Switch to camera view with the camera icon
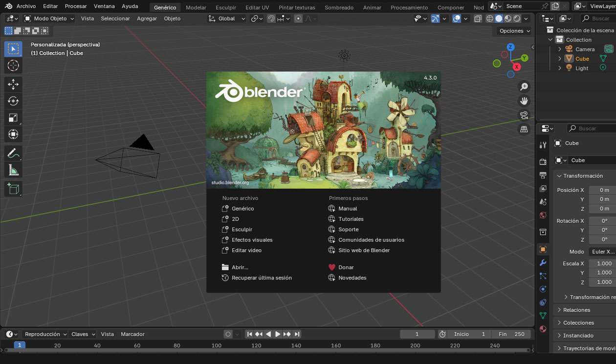 [x=524, y=115]
